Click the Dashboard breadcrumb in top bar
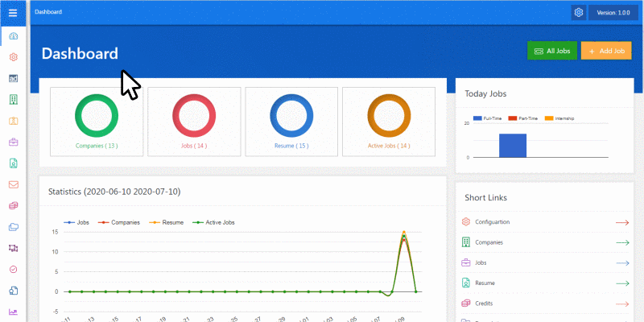The height and width of the screenshot is (322, 644). pos(48,12)
